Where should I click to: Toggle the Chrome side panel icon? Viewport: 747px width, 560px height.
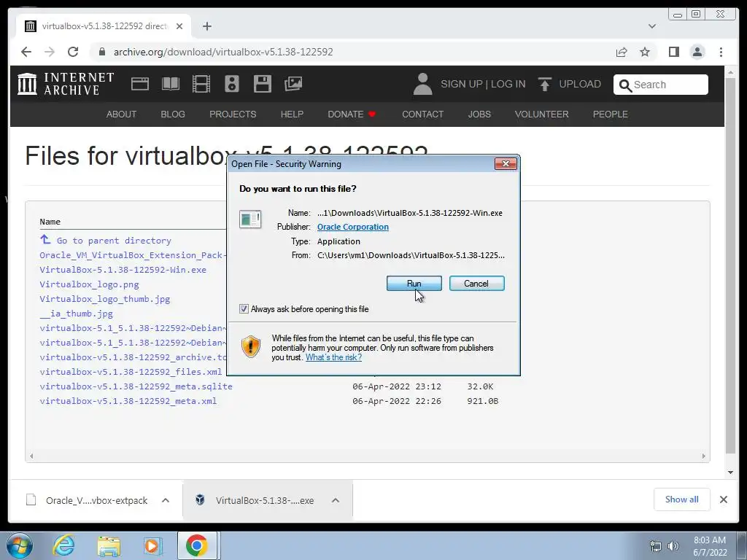click(x=673, y=52)
